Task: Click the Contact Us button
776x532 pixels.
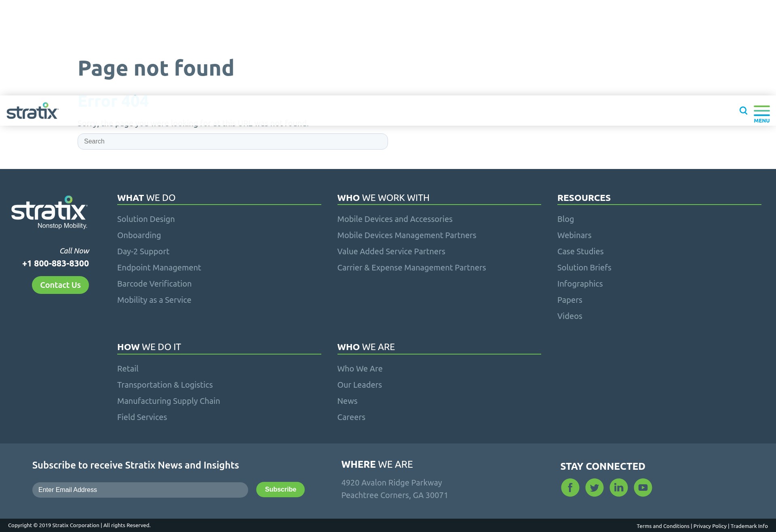Action: 60,285
